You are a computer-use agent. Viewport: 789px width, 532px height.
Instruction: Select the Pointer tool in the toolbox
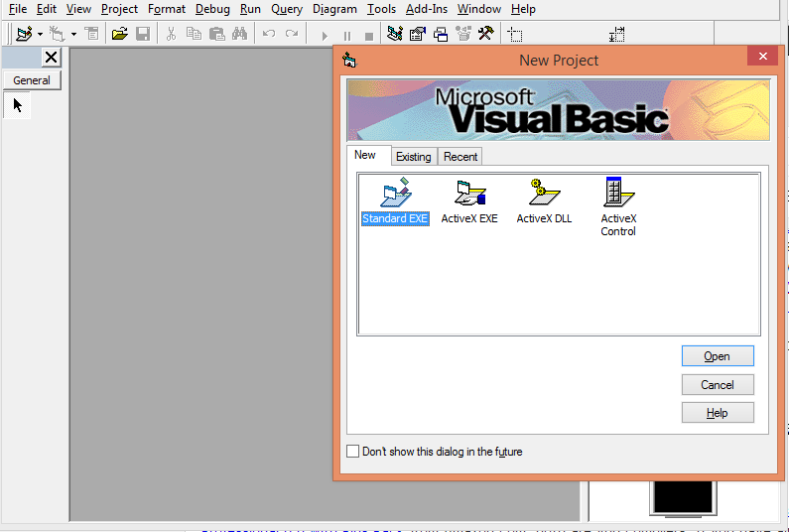[18, 105]
